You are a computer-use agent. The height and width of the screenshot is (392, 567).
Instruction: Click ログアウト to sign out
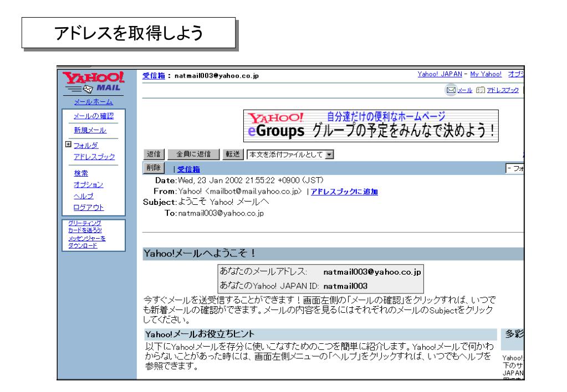(89, 208)
